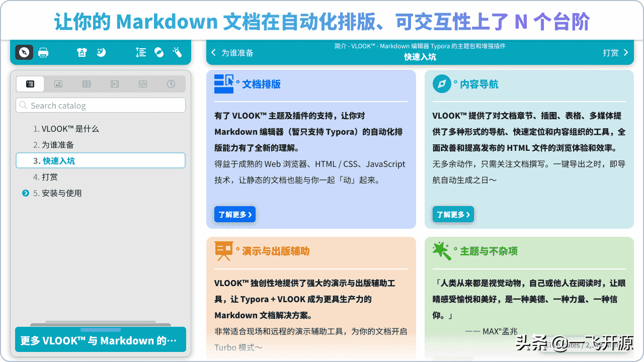Expand the 安装与使用 chapter arrow

point(26,193)
